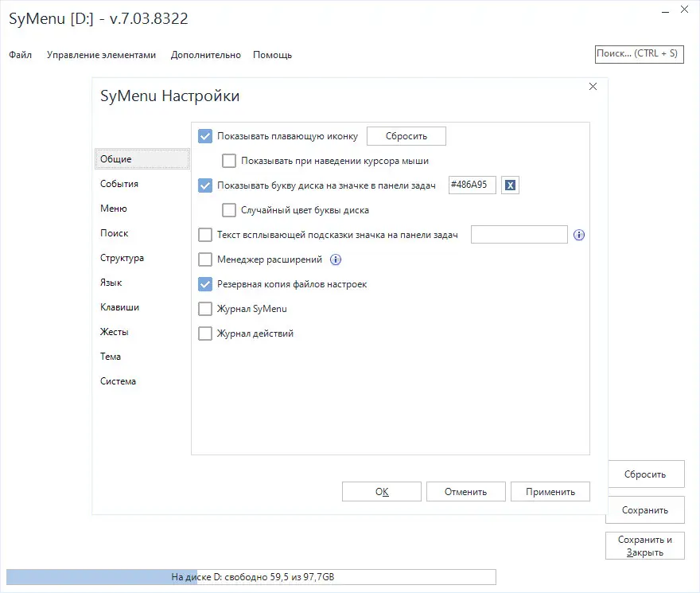Screen dimensions: 700x593
Task: Enable Показывать при наведении курсора мыши
Action: 229,161
